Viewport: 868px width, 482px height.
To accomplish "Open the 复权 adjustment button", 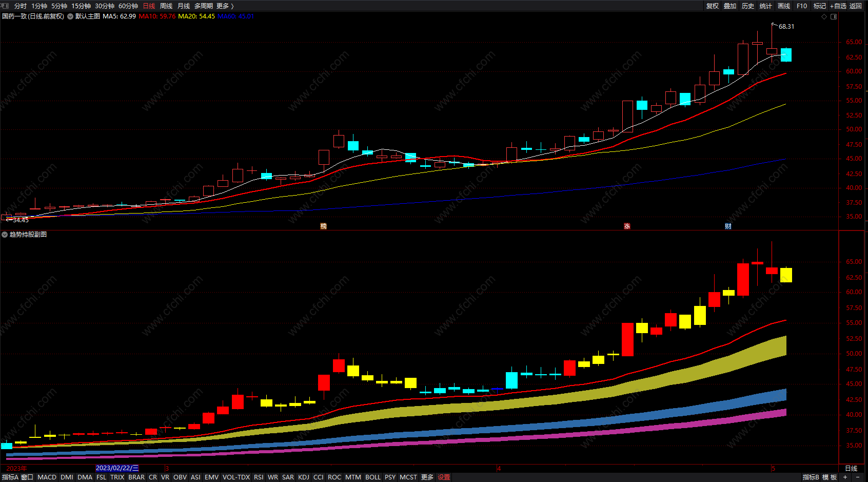I will 713,6.
